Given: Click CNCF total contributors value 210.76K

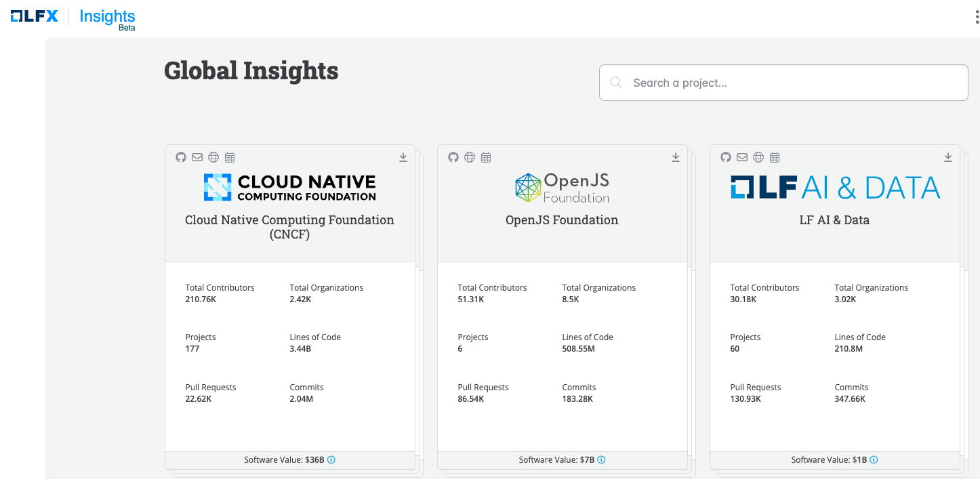Looking at the screenshot, I should [200, 299].
